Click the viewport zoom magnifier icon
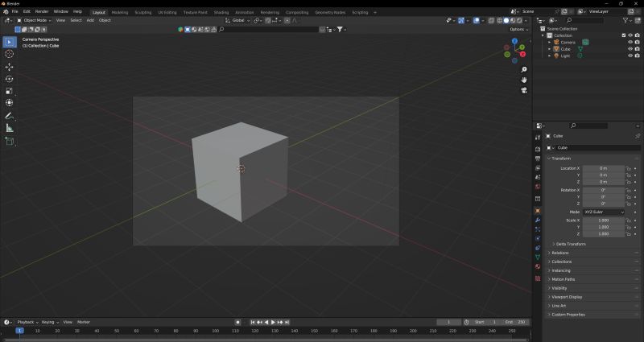Screen dimensions: 644x342 (x=524, y=70)
